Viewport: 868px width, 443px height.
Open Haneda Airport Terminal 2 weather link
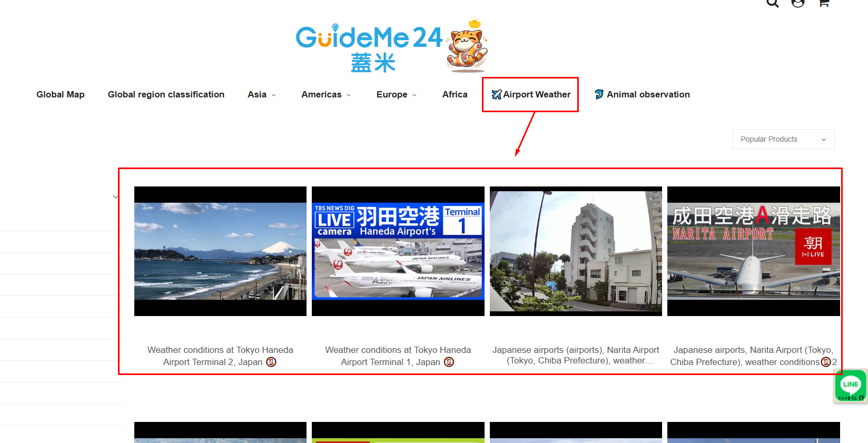(220, 356)
